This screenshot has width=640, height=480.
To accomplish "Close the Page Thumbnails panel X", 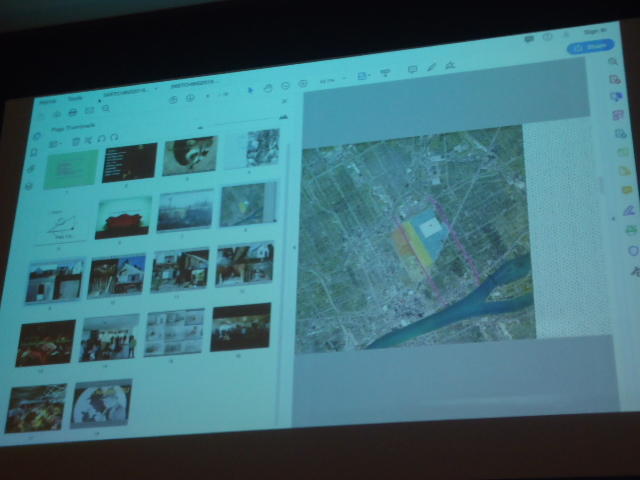I will point(284,101).
